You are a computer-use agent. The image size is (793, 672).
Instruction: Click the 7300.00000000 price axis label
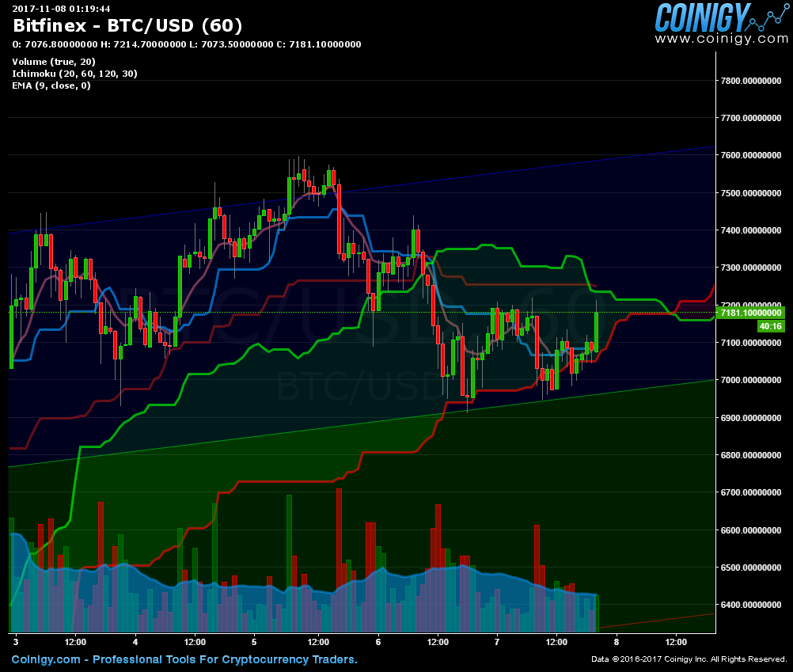(x=751, y=268)
